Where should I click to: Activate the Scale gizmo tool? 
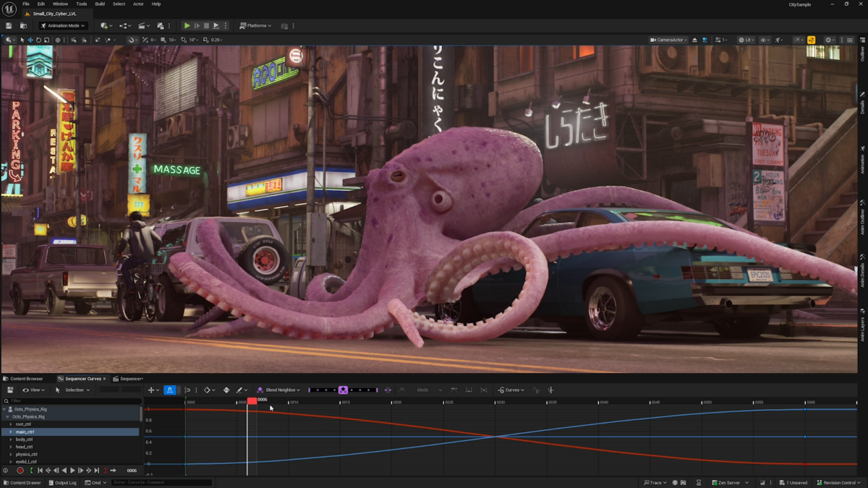(46, 40)
